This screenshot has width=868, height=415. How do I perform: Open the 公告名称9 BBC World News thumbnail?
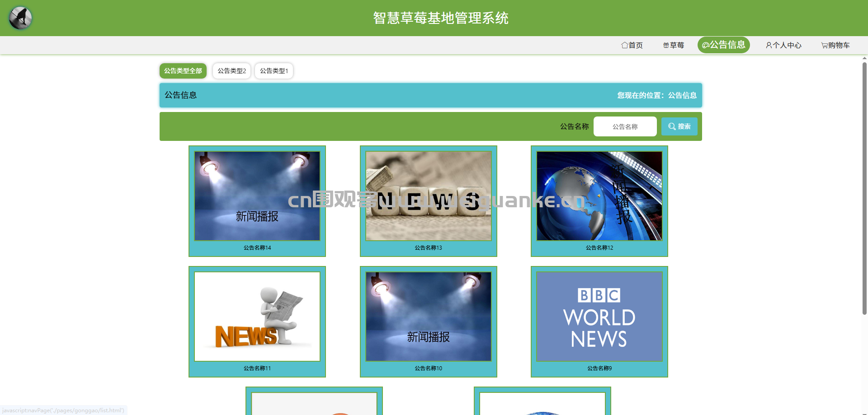[599, 317]
